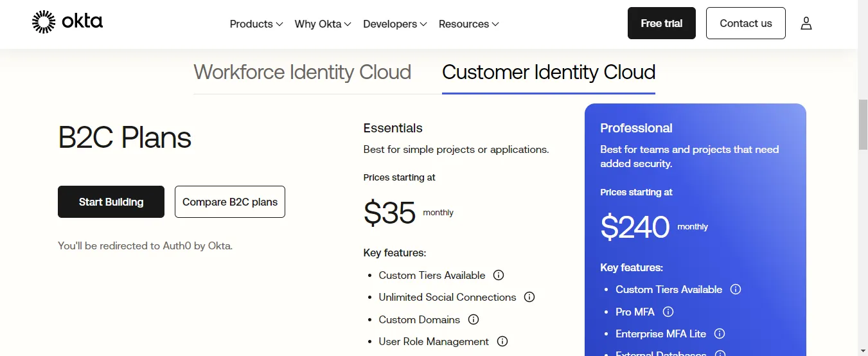
Task: Show info for Enterprise MFA Lite
Action: (x=720, y=334)
